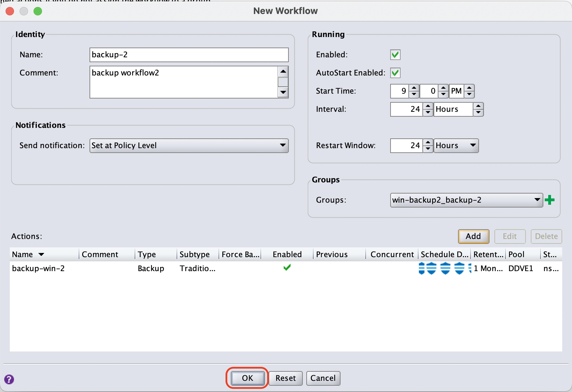This screenshot has width=572, height=392.
Task: Cancel the New Workflow dialog
Action: pos(323,378)
